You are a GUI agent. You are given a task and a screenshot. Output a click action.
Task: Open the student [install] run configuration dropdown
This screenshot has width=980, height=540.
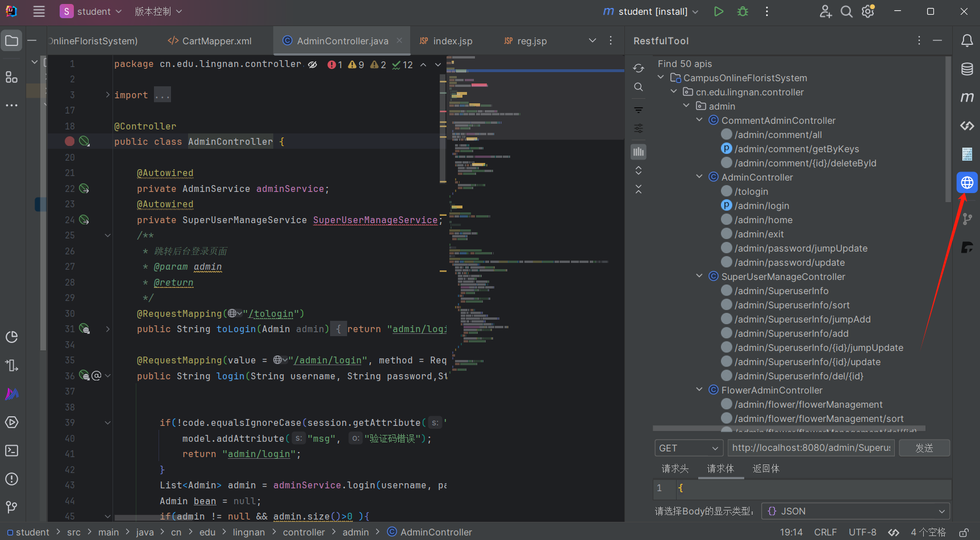tap(651, 11)
